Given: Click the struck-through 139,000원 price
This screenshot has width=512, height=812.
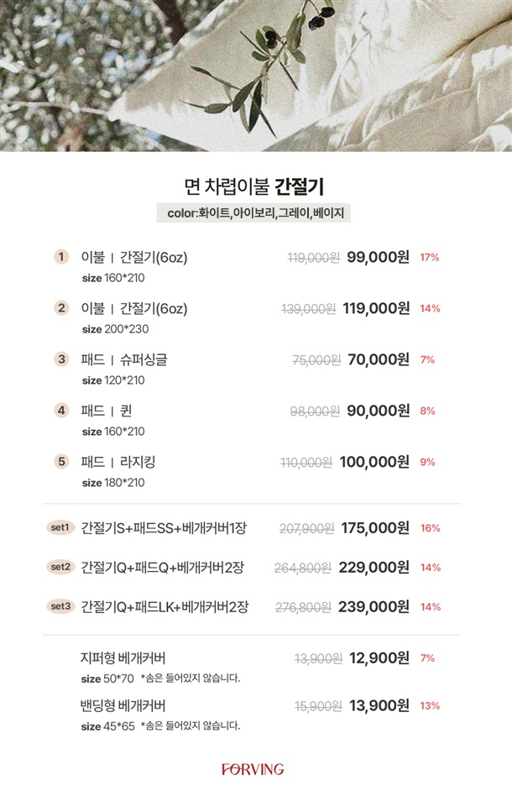Looking at the screenshot, I should (x=309, y=309).
